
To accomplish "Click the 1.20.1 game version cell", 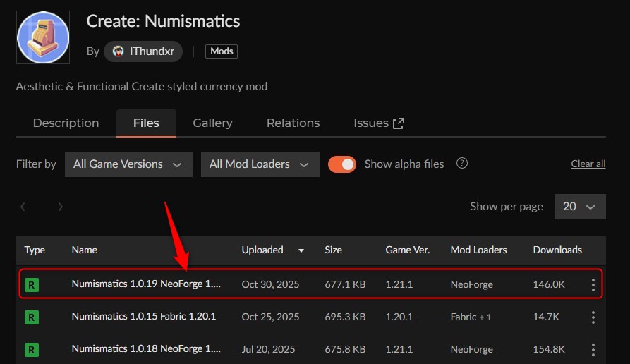I will pos(399,317).
